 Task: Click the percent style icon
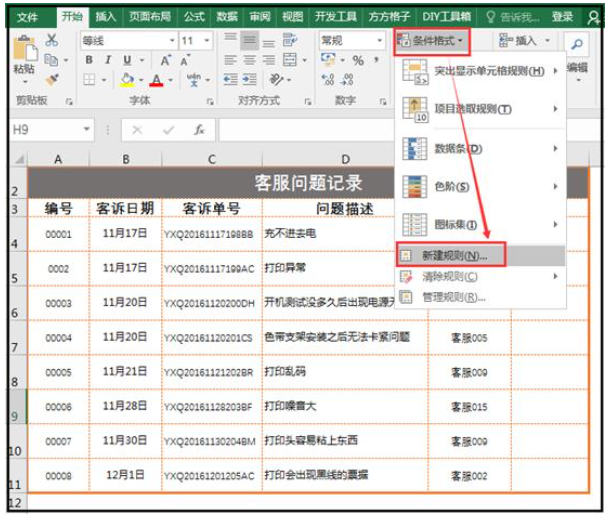click(x=358, y=61)
